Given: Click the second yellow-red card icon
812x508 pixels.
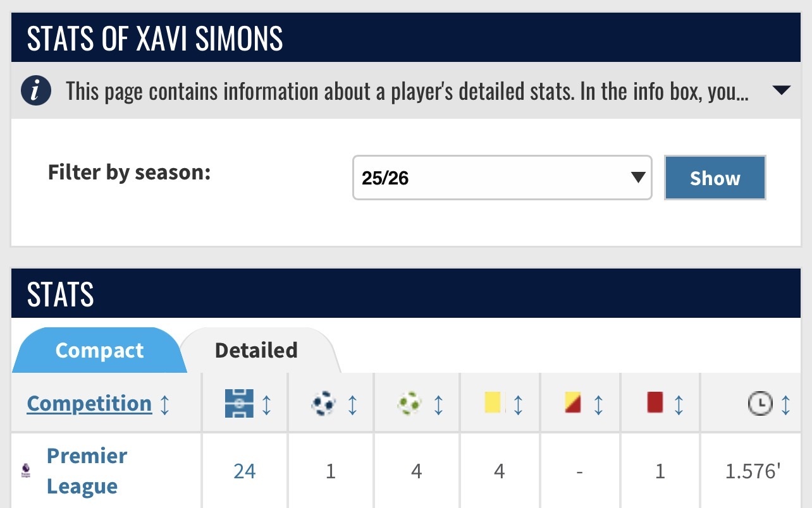Looking at the screenshot, I should pos(572,402).
